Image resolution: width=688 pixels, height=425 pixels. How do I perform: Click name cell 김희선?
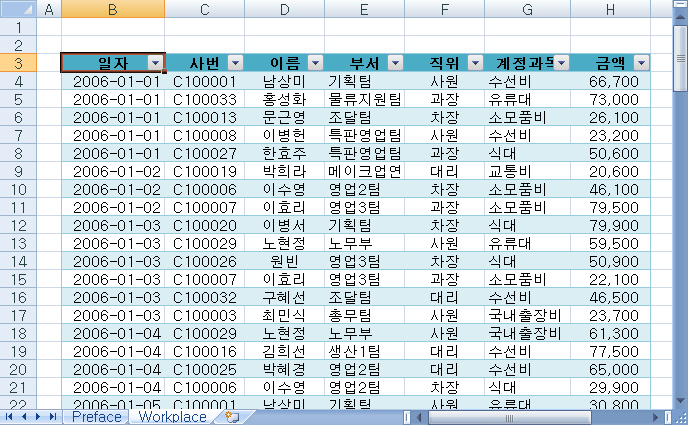click(284, 351)
